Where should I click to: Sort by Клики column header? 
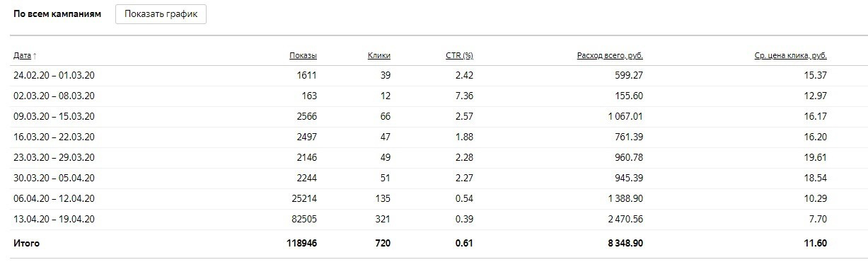[379, 55]
